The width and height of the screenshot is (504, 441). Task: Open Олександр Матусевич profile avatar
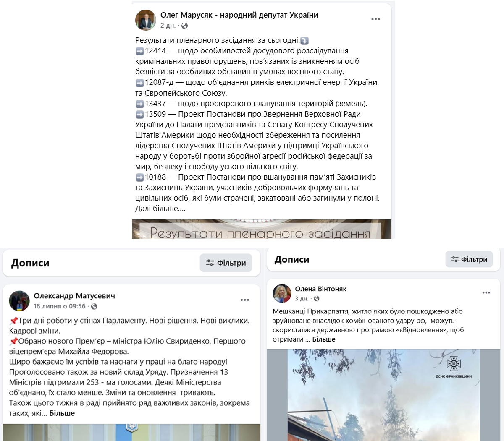pos(19,301)
